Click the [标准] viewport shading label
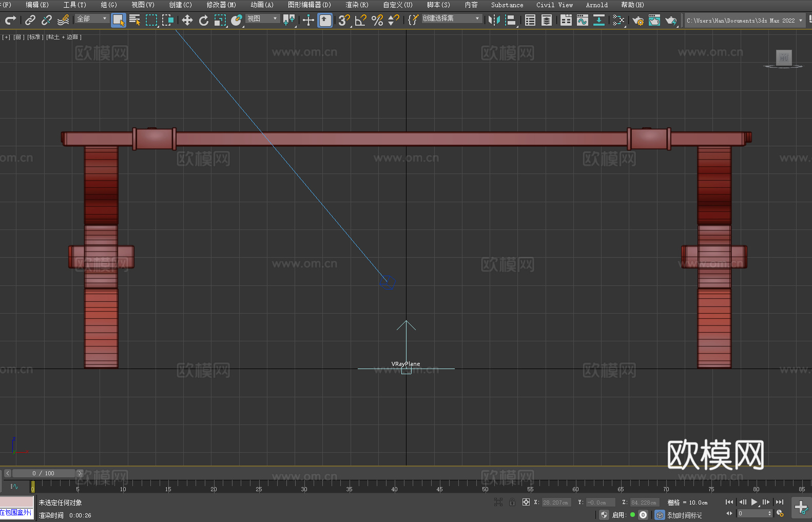812x522 pixels. tap(35, 37)
